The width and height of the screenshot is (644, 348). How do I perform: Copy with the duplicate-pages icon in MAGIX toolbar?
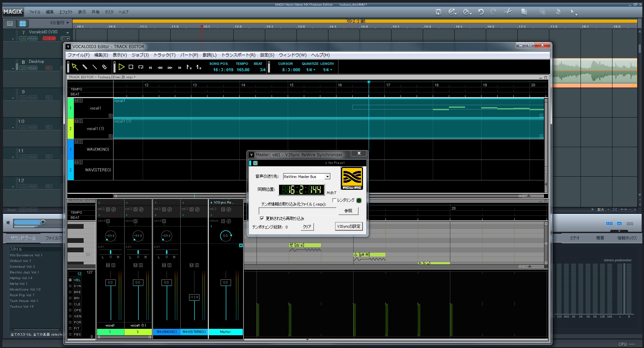(x=524, y=12)
